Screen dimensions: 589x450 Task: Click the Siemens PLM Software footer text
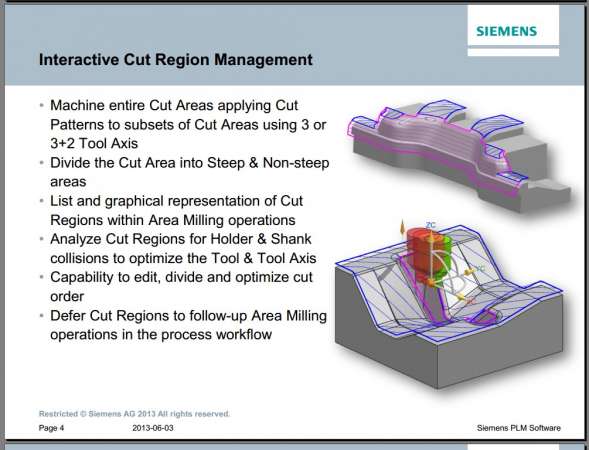519,428
